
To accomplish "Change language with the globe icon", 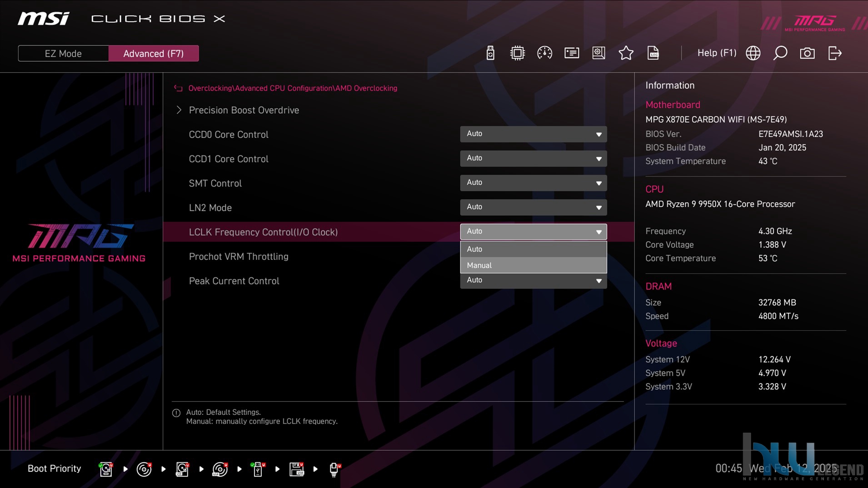I will (753, 53).
